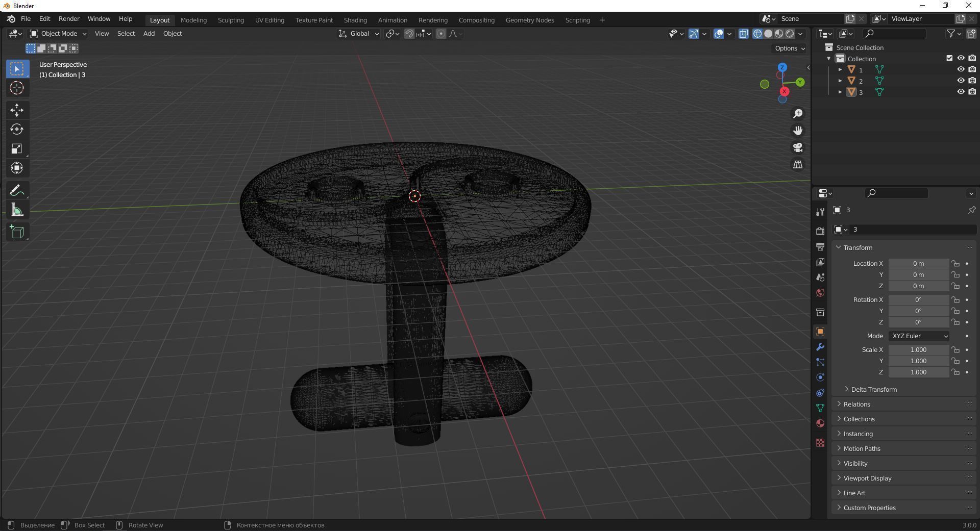Screen dimensions: 980x531
Task: Click the viewport zoom magnifier icon
Action: click(x=797, y=114)
